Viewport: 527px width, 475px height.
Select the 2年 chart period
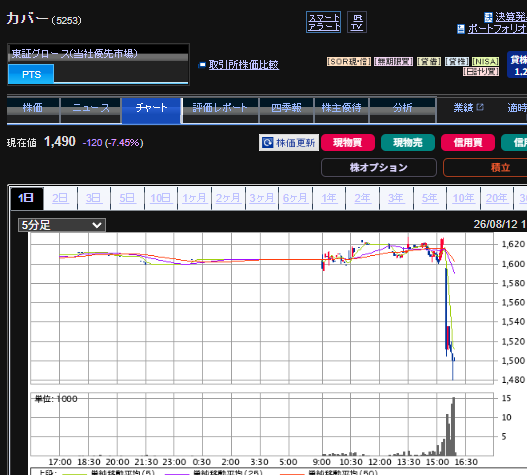click(363, 198)
